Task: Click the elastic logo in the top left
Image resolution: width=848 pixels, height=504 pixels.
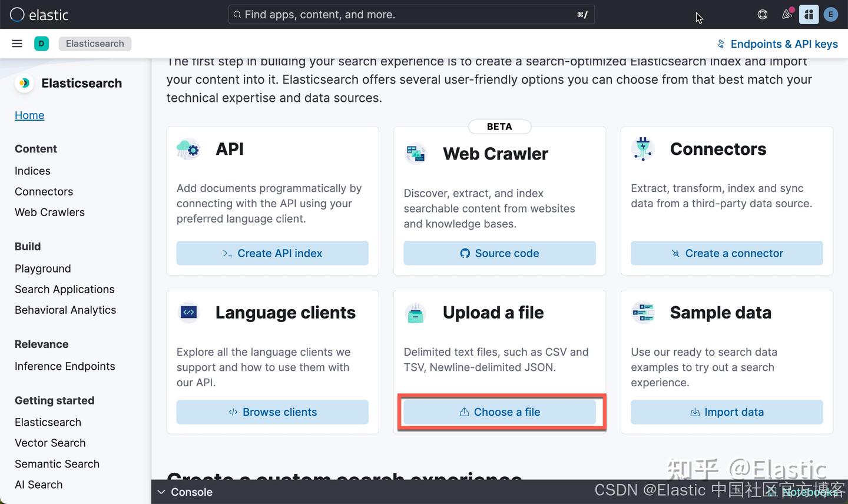Action: (x=39, y=14)
